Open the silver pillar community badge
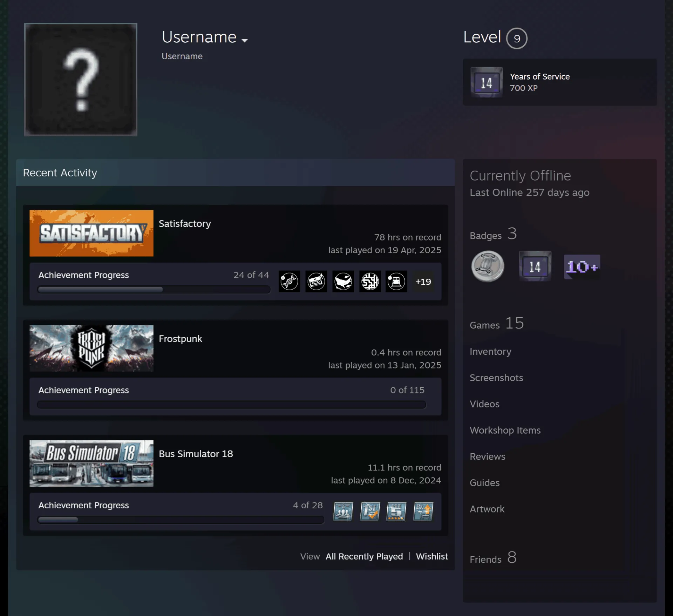673x616 pixels. pos(488,266)
